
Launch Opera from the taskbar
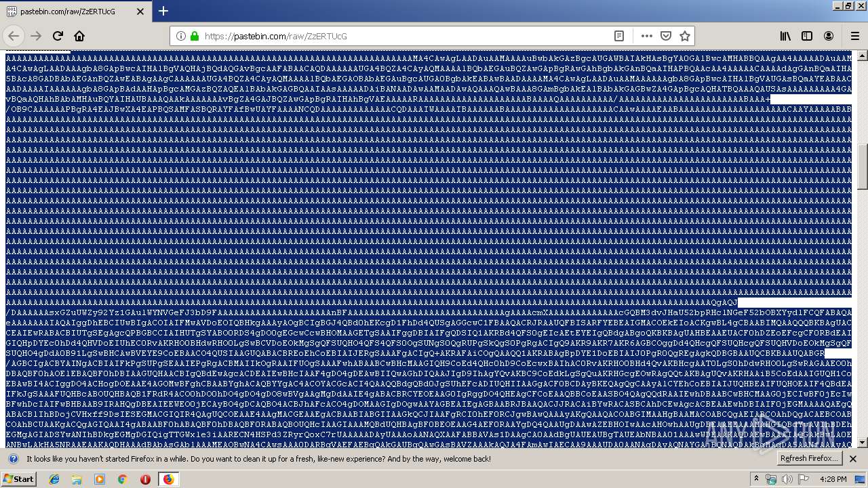coord(145,479)
